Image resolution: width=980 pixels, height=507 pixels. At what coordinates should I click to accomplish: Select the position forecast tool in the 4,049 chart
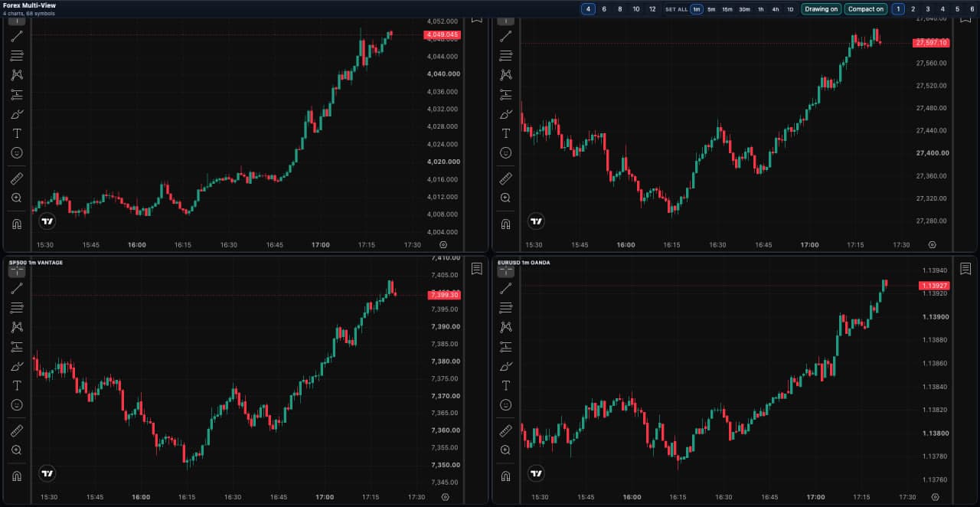(17, 95)
